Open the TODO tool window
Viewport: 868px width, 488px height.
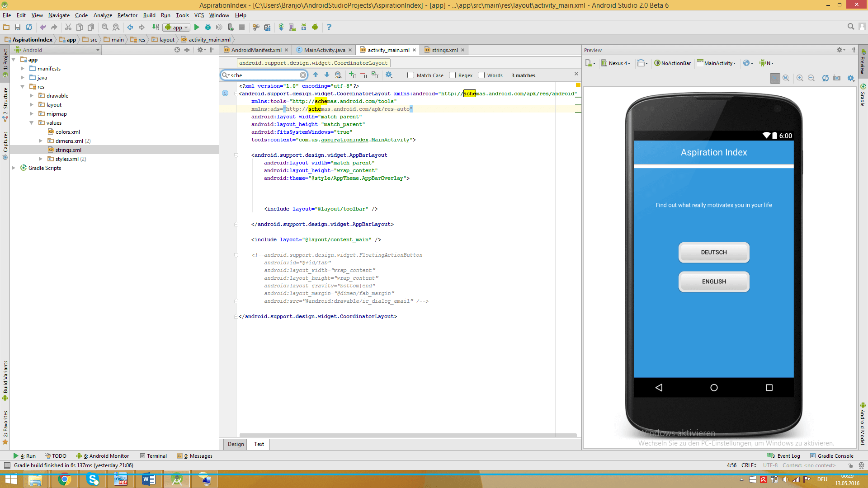pos(56,456)
